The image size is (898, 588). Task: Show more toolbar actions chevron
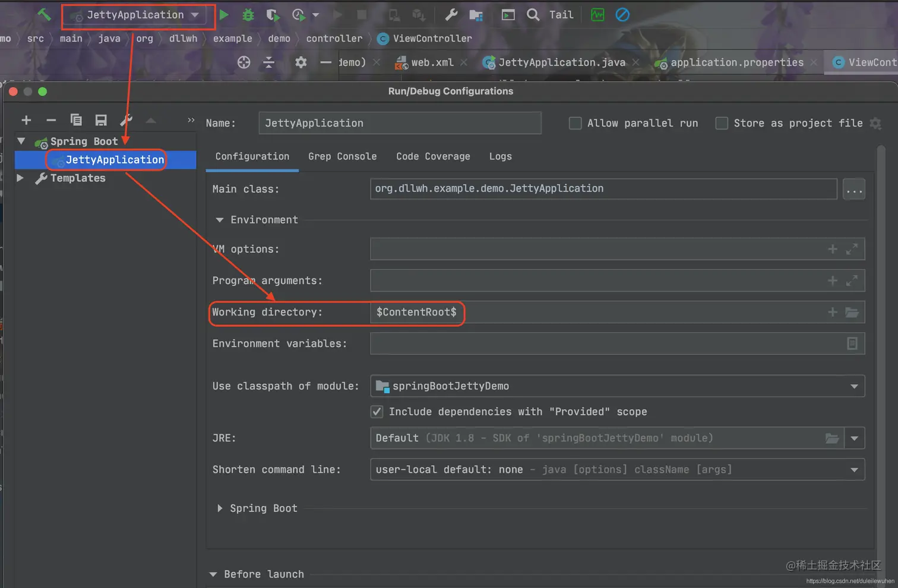191,120
